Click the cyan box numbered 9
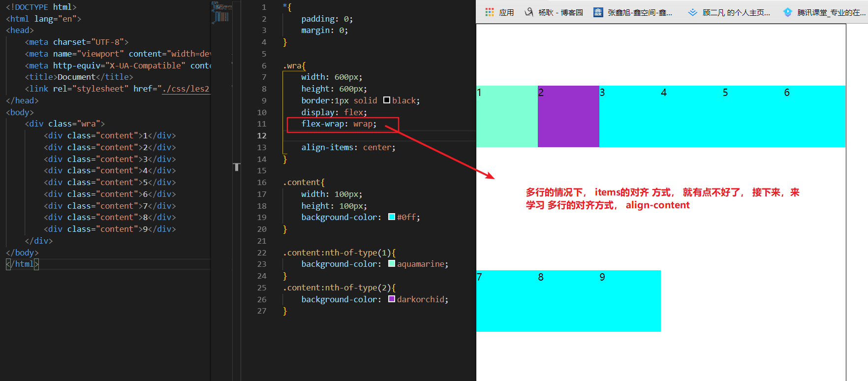The image size is (868, 381). [x=630, y=301]
